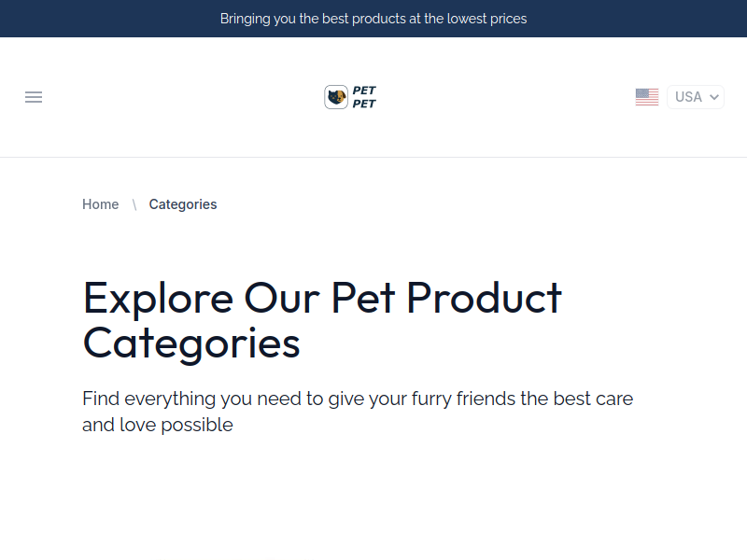Click the cat and dog logo picture
747x560 pixels.
click(336, 97)
